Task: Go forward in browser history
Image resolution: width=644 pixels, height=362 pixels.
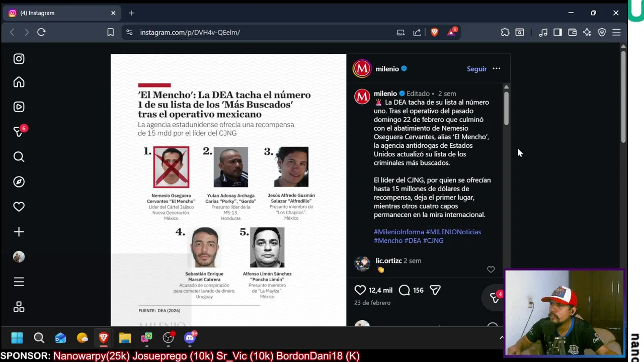Action: pos(26,32)
